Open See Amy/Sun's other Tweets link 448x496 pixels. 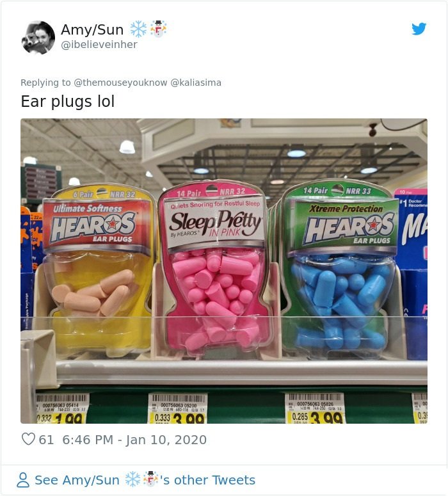coord(145,480)
